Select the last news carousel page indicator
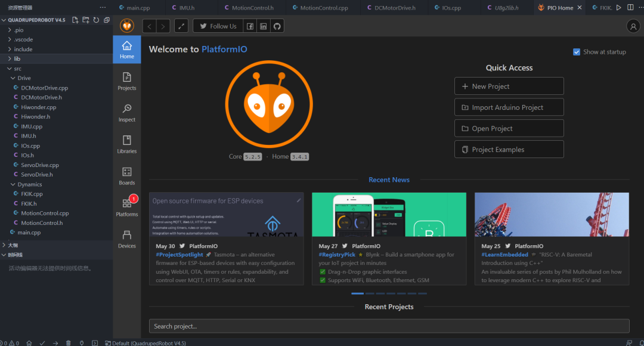644x346 pixels. tap(422, 294)
